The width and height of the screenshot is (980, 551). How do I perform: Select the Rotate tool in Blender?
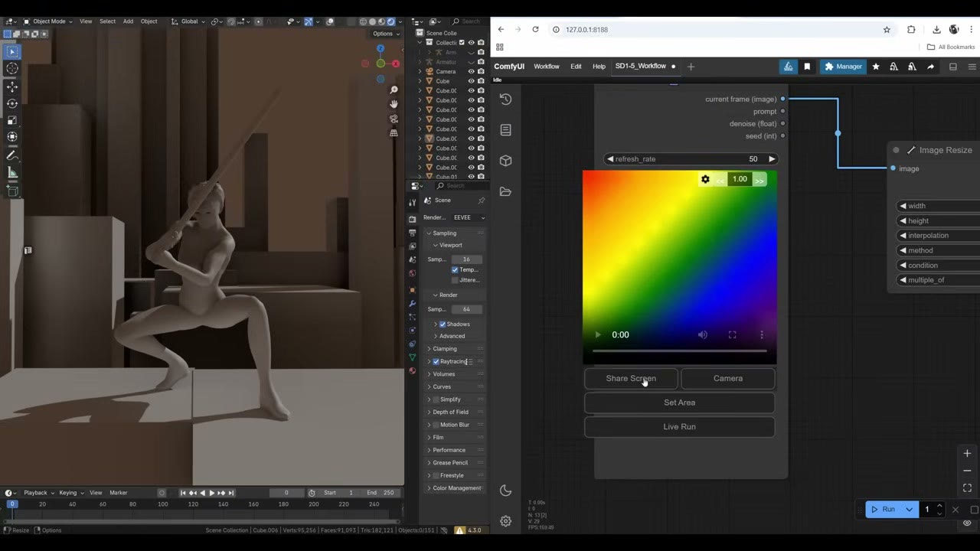(x=12, y=103)
